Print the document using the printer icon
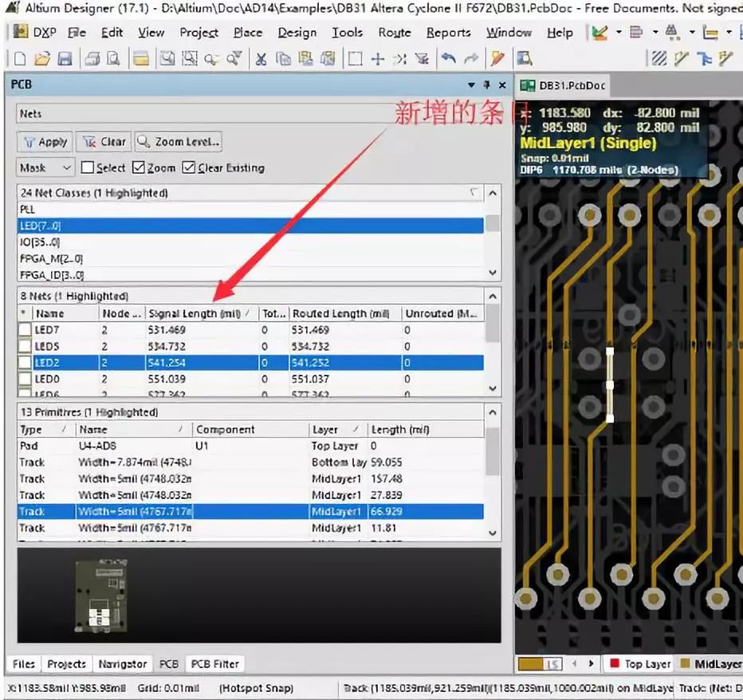The image size is (743, 700). pos(92,59)
